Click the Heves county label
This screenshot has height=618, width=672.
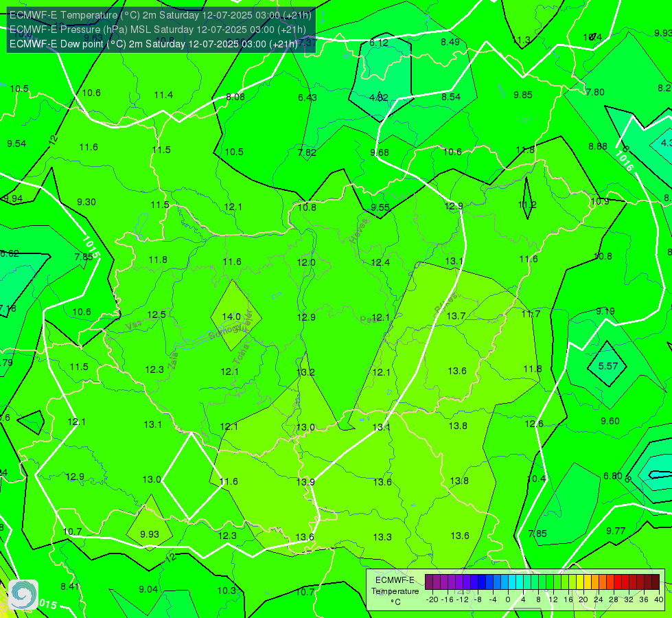point(359,231)
